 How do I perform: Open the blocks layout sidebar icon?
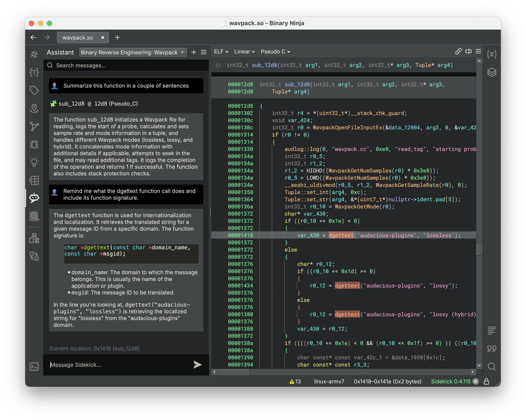[34, 256]
